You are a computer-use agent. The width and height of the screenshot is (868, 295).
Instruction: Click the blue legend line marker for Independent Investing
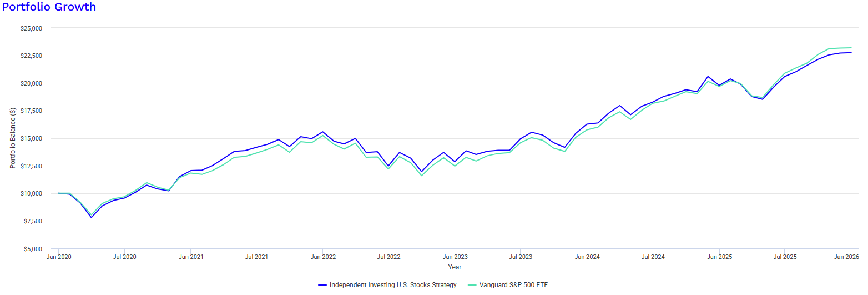click(x=322, y=285)
